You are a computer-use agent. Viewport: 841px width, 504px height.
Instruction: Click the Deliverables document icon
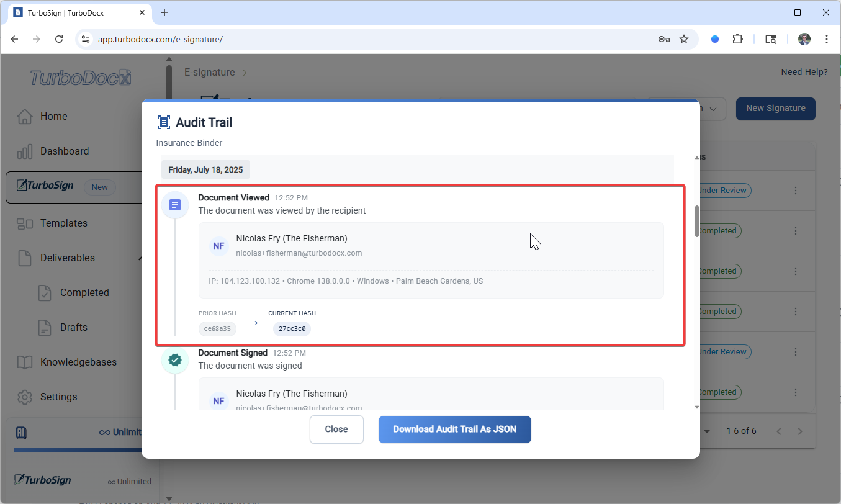(x=24, y=258)
